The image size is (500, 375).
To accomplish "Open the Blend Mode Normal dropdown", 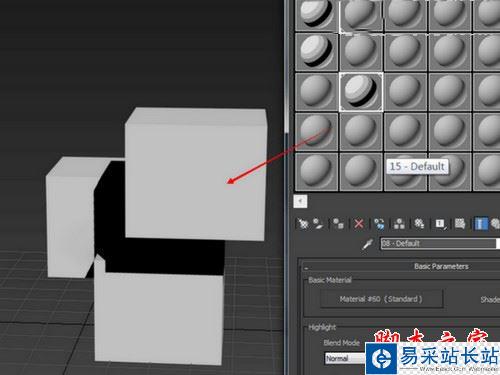I will pyautogui.click(x=345, y=358).
